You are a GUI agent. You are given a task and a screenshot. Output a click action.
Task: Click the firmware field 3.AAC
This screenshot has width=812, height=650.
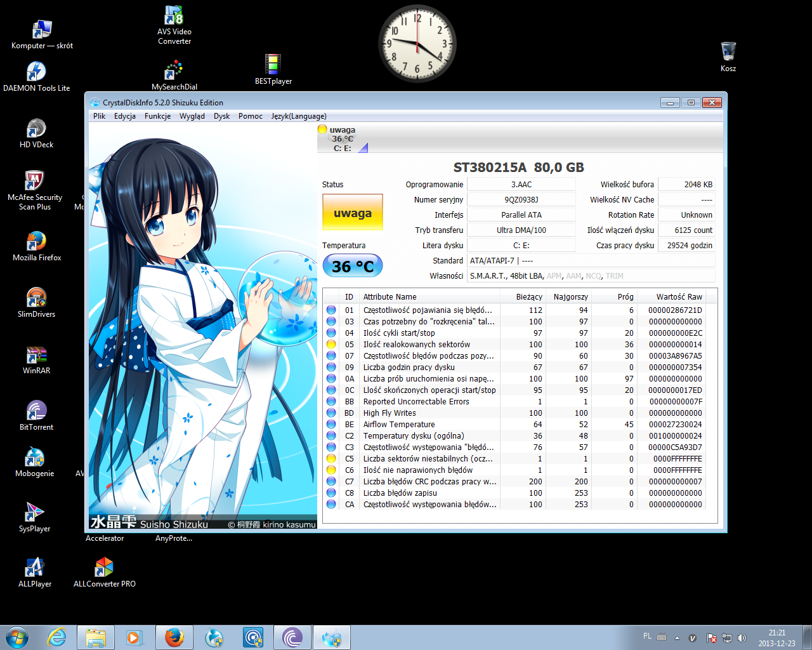pyautogui.click(x=521, y=185)
